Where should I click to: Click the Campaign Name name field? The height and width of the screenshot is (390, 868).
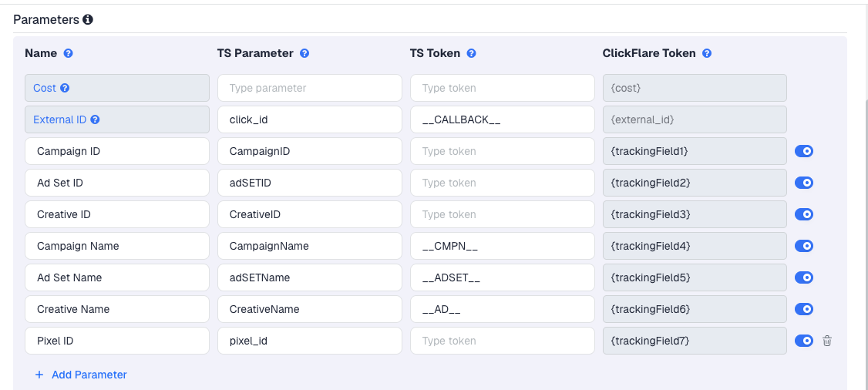[x=117, y=246]
